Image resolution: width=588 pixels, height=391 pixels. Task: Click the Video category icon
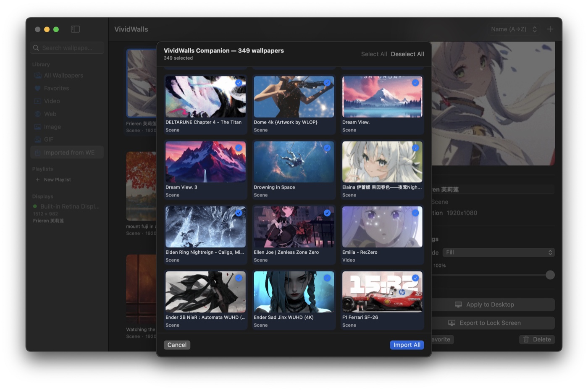38,101
